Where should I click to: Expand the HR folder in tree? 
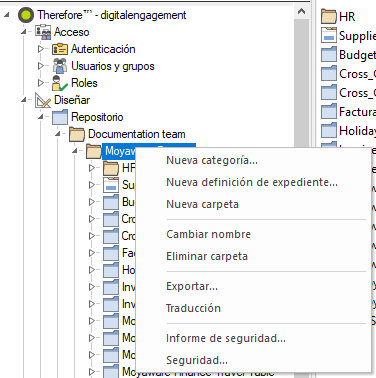point(92,168)
